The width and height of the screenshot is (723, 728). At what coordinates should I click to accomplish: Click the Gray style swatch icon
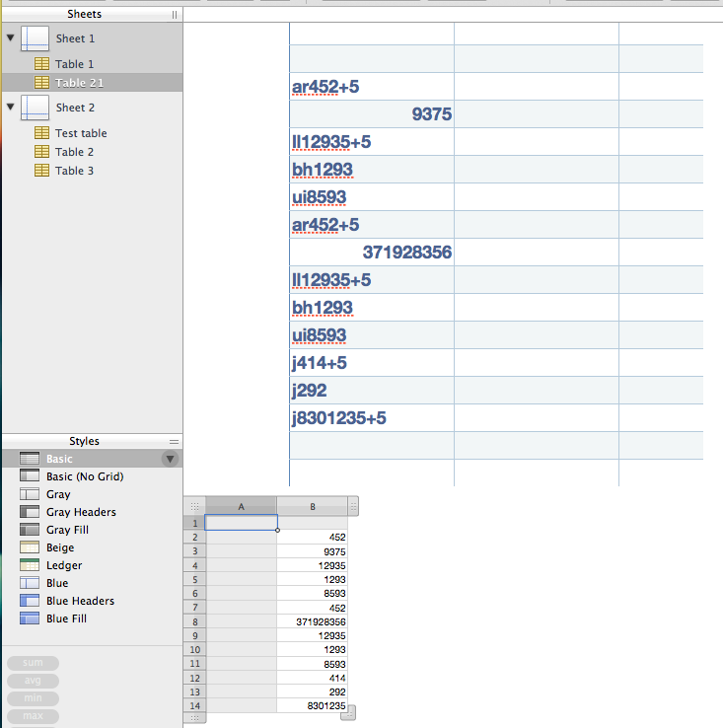tap(30, 494)
